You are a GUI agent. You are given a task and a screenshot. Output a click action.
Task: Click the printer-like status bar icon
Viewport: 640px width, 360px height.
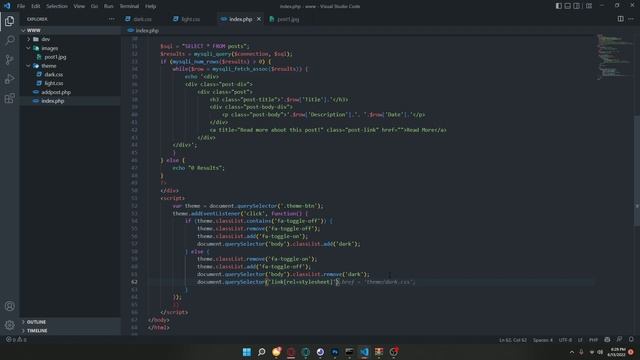pyautogui.click(x=607, y=340)
